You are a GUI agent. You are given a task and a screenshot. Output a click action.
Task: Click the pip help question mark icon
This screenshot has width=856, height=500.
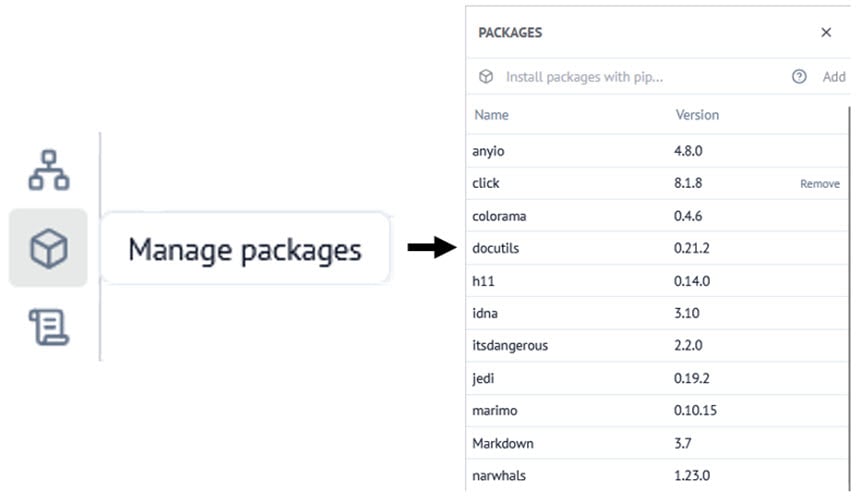point(799,76)
